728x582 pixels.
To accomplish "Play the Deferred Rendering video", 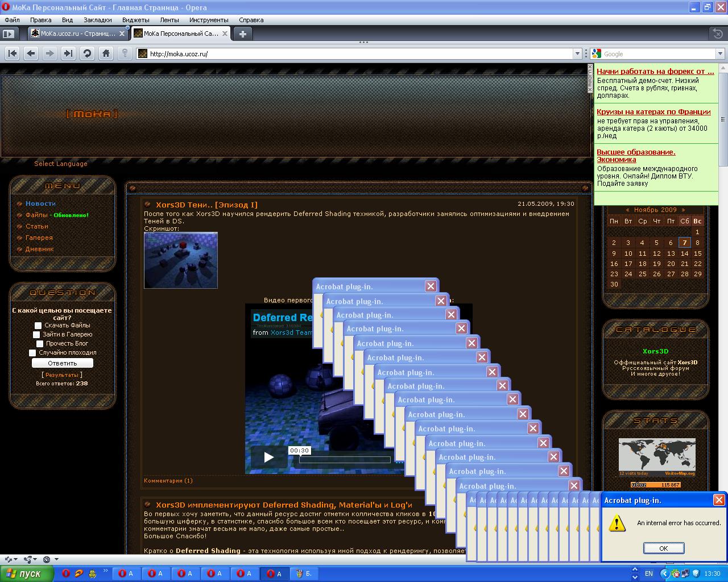I will pyautogui.click(x=268, y=457).
